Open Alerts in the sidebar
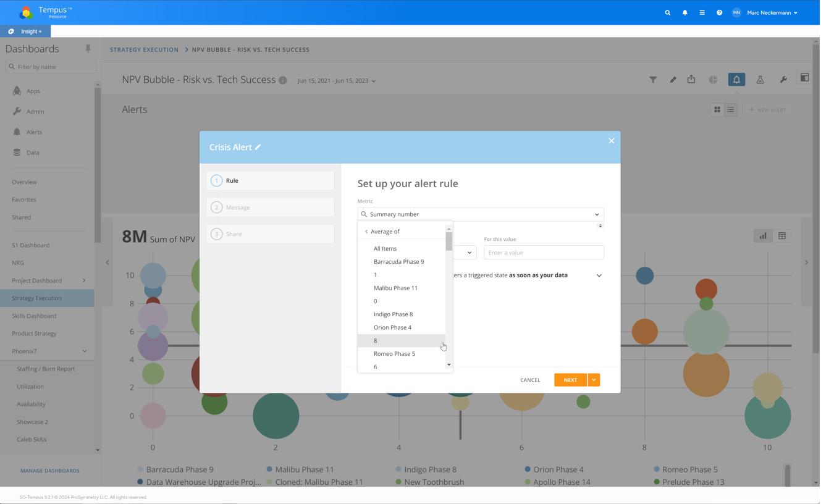Screen dimensions: 821x504 [x=34, y=132]
